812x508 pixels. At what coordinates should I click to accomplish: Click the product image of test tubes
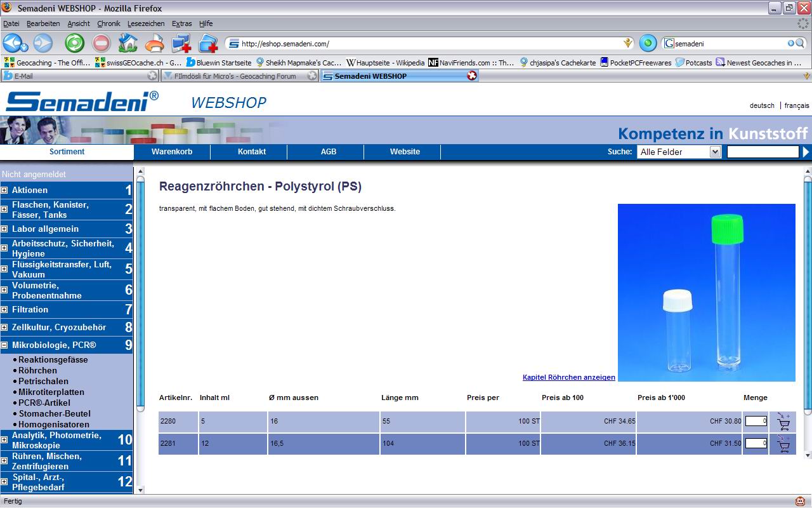tap(706, 293)
